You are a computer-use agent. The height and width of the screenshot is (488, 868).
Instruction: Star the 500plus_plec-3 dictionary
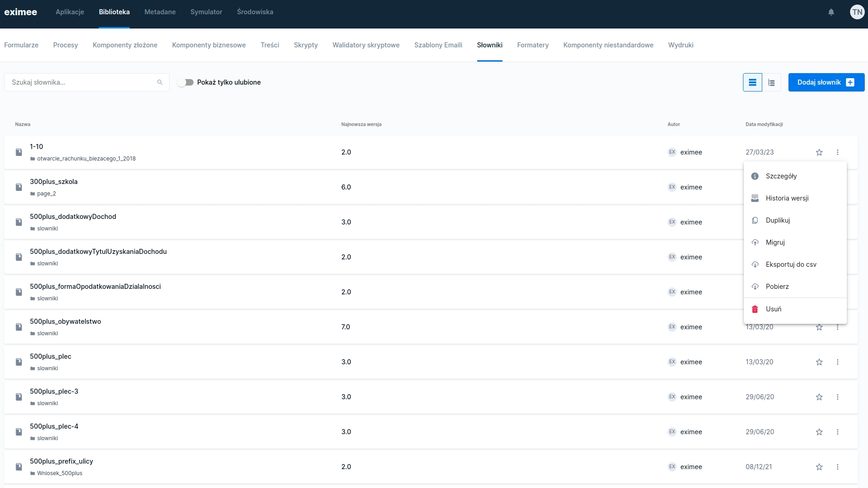(819, 397)
